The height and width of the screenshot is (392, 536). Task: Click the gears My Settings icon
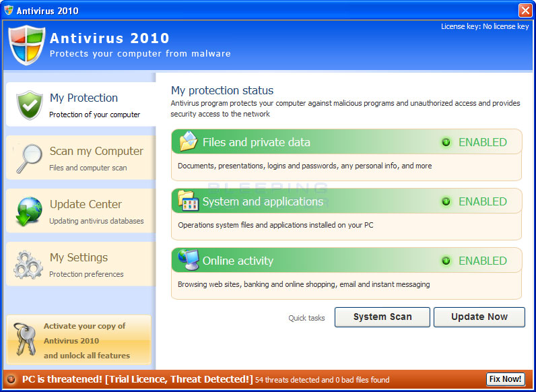28,265
